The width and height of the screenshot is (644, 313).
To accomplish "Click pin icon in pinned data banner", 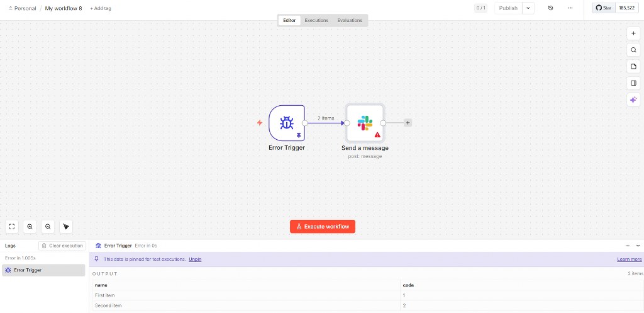I will pyautogui.click(x=97, y=259).
